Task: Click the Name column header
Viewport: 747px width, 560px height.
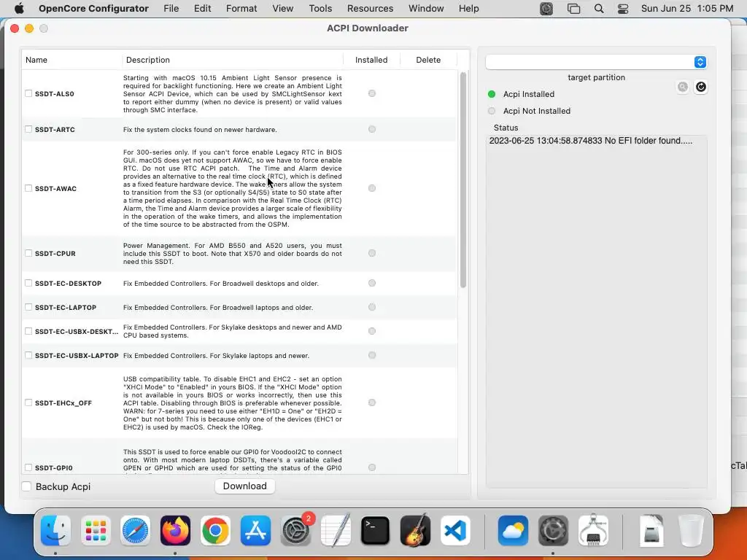Action: point(71,60)
